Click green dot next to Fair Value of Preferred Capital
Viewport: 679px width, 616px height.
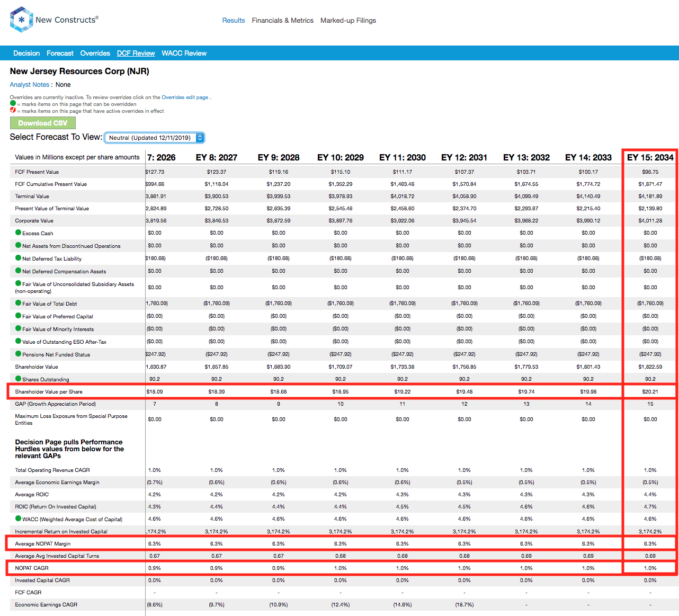(19, 316)
